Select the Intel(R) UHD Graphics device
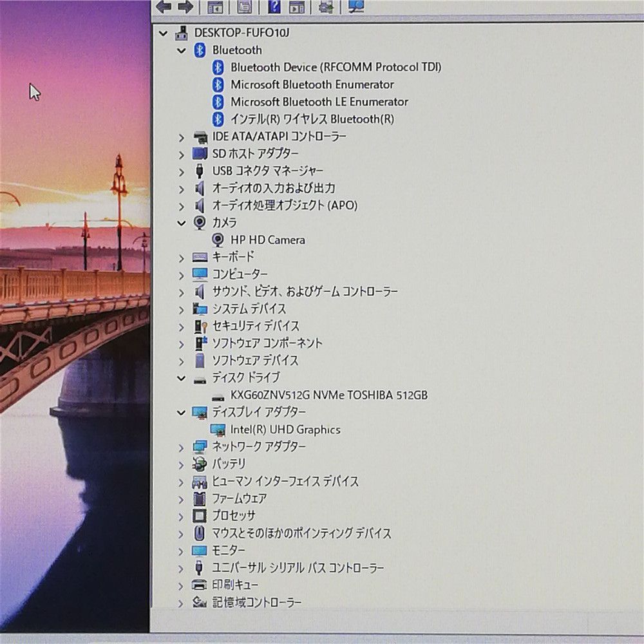644x644 pixels. click(x=286, y=430)
